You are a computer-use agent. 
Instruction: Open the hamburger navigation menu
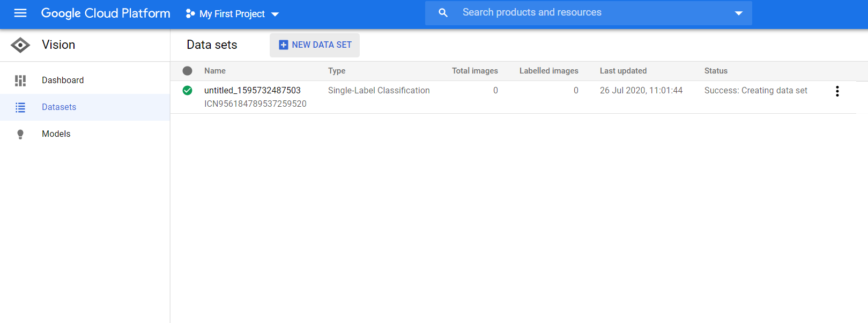(20, 13)
